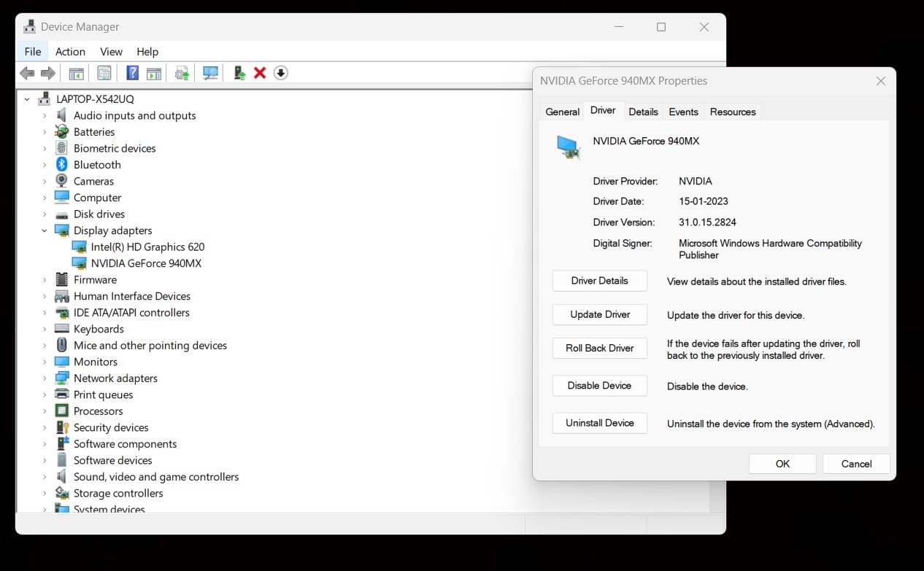
Task: Click the driver version value 31.0.15.2824
Action: click(707, 222)
